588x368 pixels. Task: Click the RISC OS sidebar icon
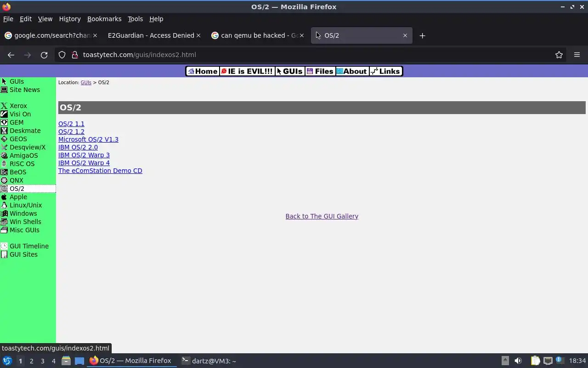tap(4, 164)
